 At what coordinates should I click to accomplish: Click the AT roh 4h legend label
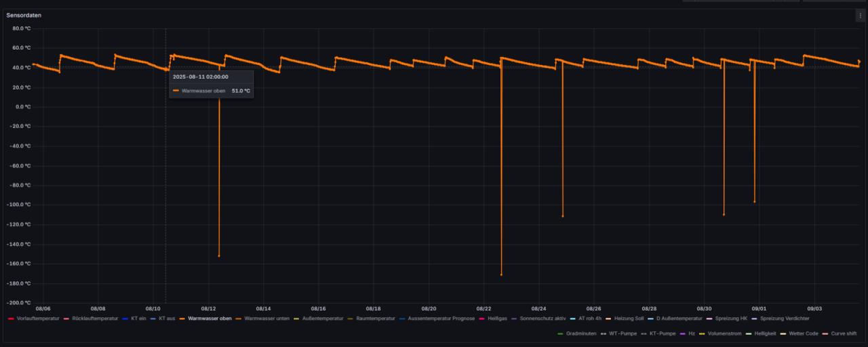pyautogui.click(x=590, y=319)
